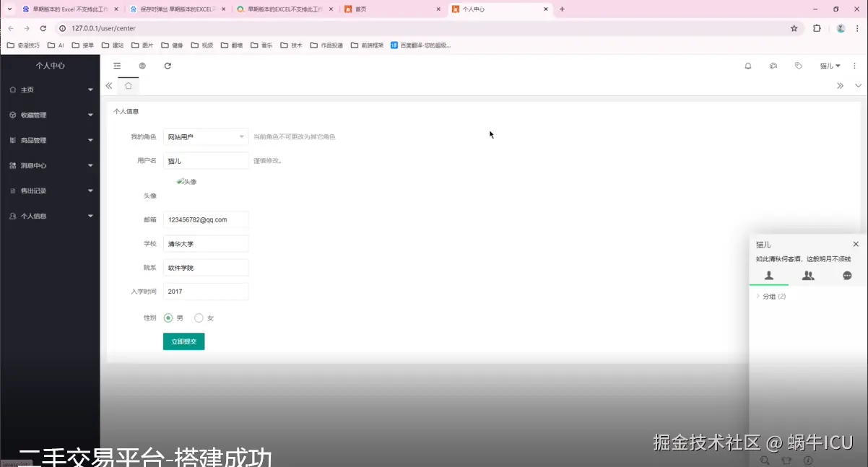Open the browser profile avatar

(x=841, y=28)
